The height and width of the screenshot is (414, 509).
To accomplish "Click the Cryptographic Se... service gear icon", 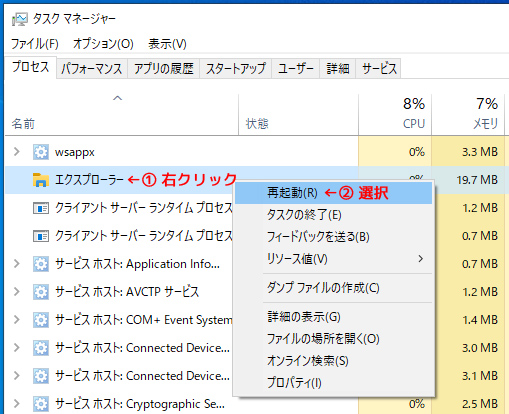I will click(x=41, y=404).
